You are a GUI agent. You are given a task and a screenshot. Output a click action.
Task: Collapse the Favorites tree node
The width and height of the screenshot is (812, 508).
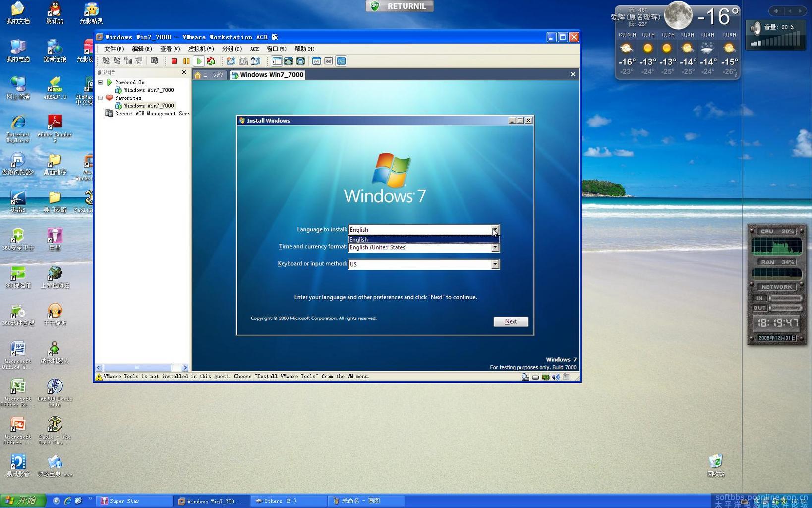coord(101,98)
